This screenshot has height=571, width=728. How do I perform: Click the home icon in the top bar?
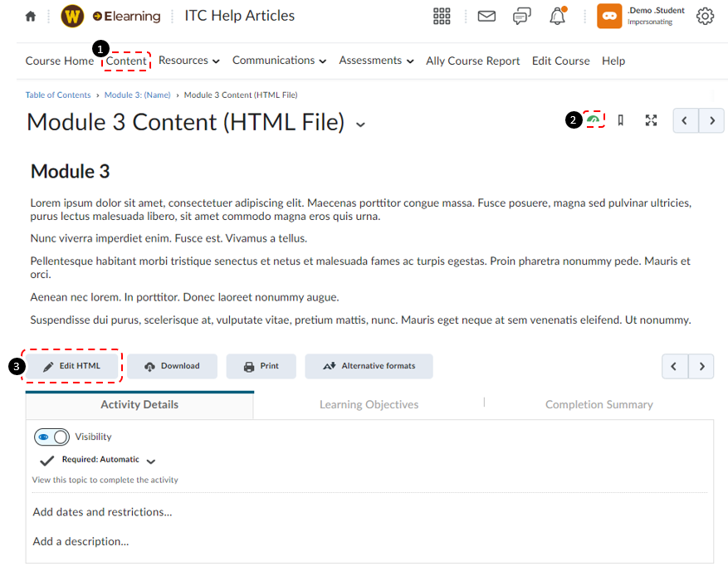[30, 16]
